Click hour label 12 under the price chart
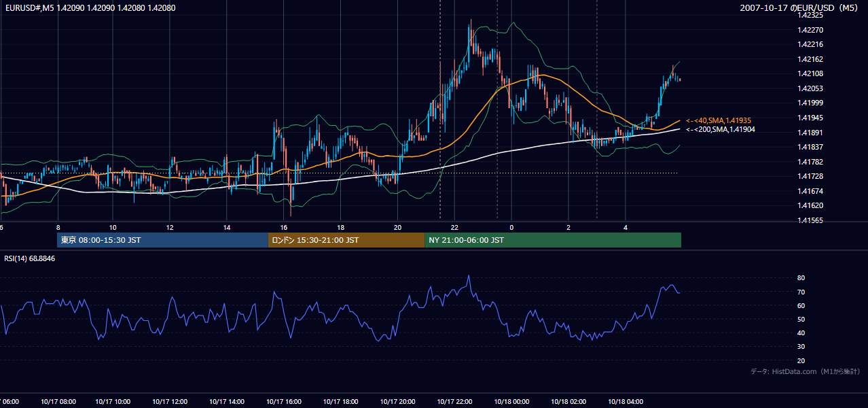868x408 pixels. coord(170,227)
